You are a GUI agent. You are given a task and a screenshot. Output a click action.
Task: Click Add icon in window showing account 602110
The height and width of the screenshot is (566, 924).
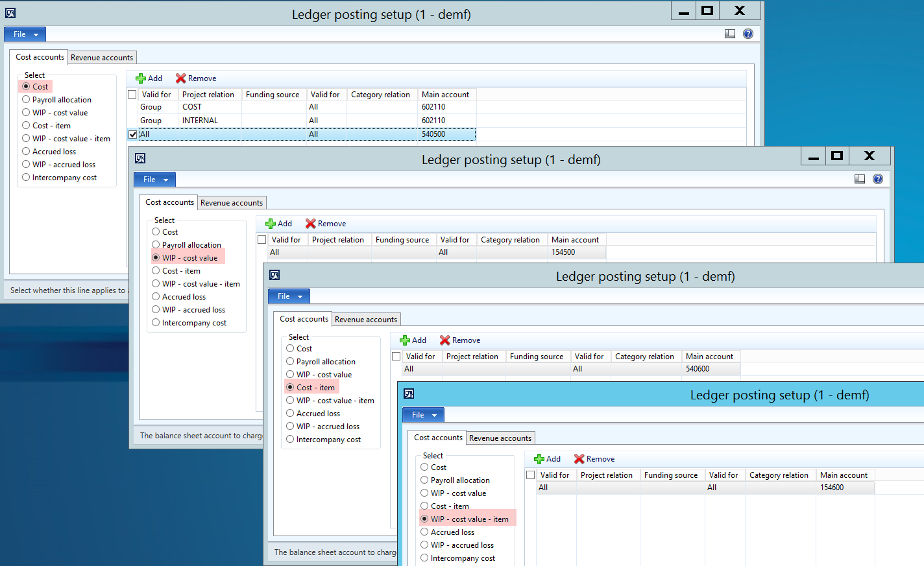coord(141,78)
